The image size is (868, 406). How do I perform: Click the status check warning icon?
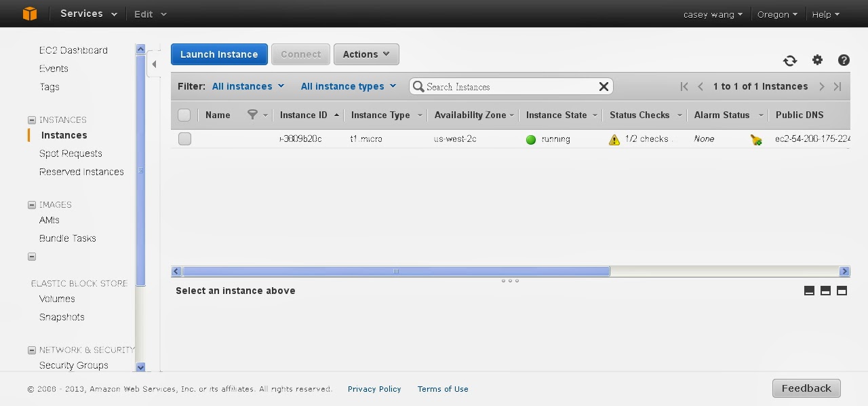click(614, 139)
